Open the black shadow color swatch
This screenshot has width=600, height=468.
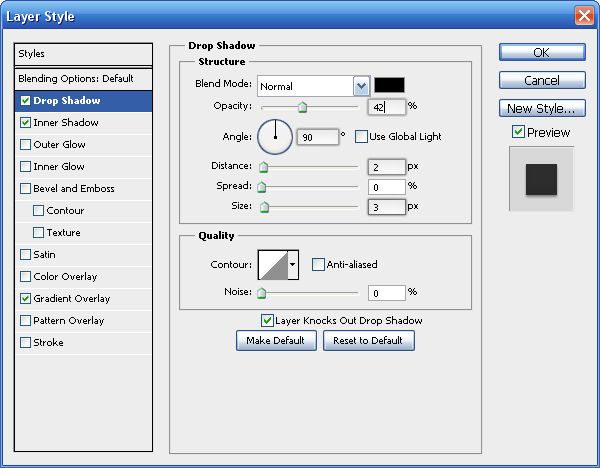(389, 85)
